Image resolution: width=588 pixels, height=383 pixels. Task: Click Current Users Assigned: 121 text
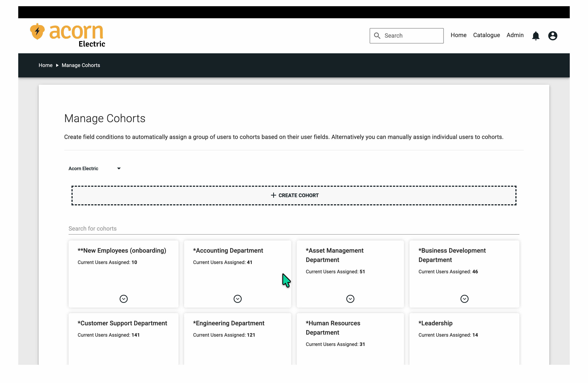[224, 335]
